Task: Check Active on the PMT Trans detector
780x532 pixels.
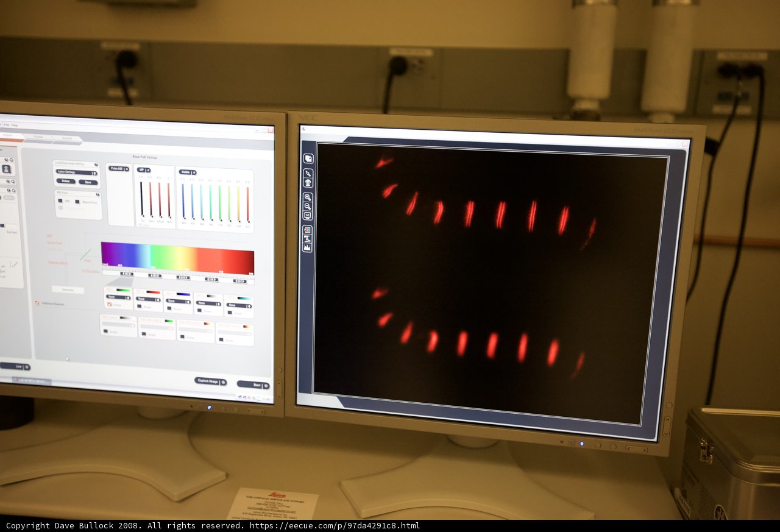Action: (105, 331)
